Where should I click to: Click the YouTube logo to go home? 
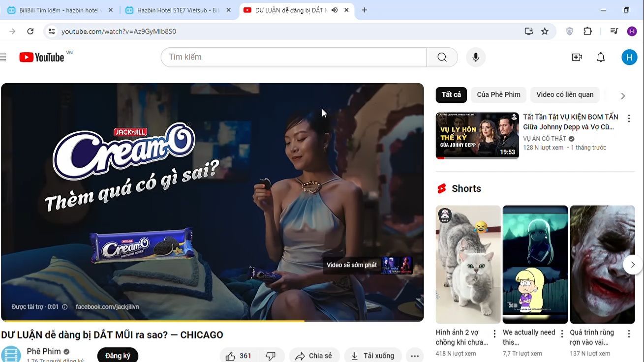[42, 58]
